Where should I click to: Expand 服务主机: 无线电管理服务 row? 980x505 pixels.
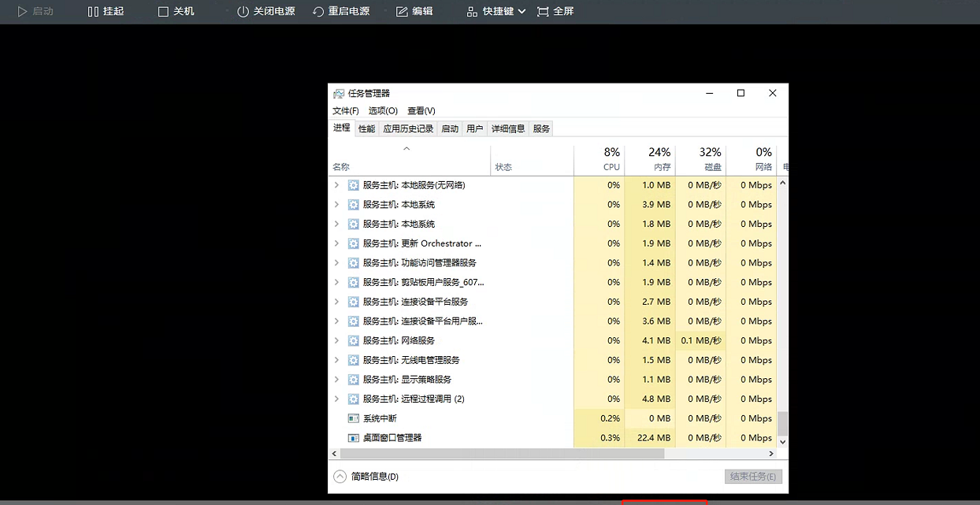336,360
